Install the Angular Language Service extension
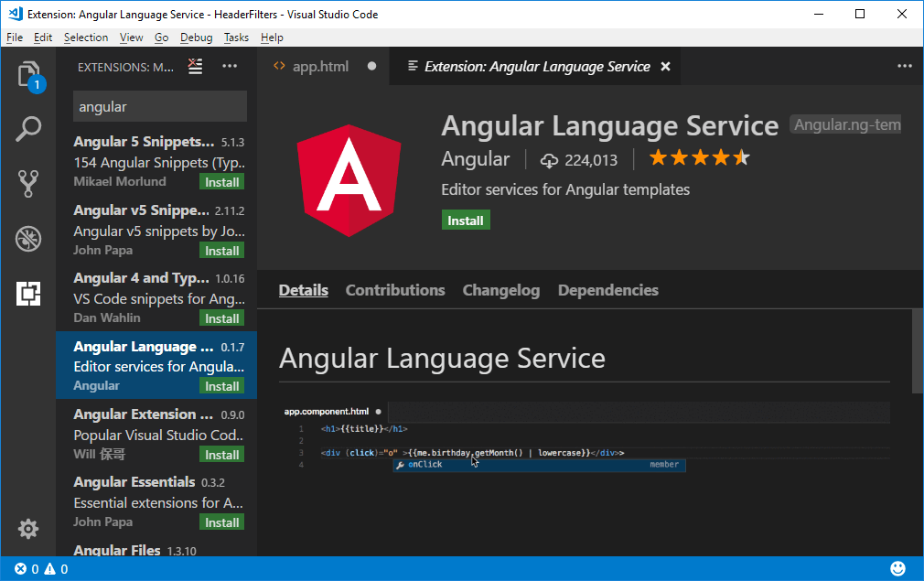The height and width of the screenshot is (581, 924). click(x=466, y=220)
